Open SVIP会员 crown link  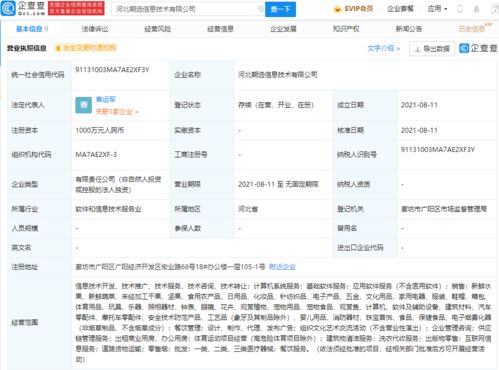click(x=353, y=9)
